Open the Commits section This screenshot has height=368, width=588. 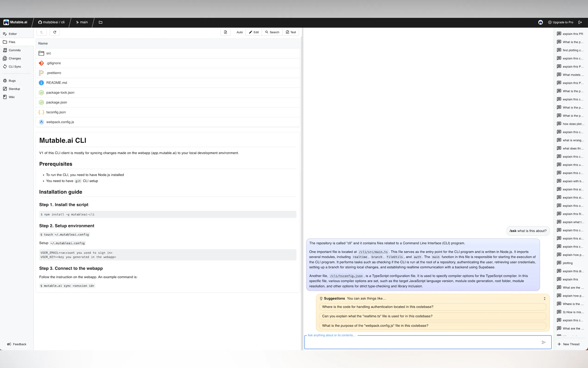coord(17,50)
